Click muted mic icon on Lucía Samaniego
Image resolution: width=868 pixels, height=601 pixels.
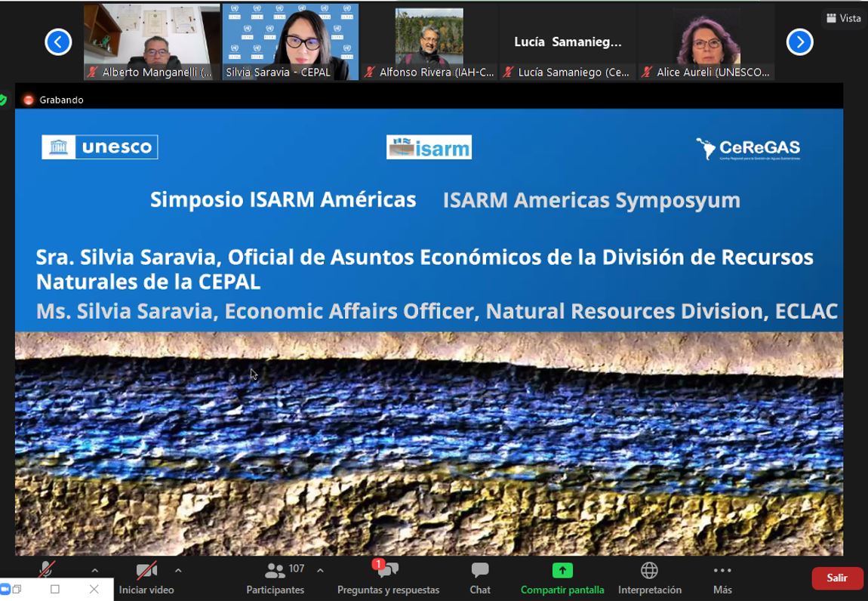point(508,72)
